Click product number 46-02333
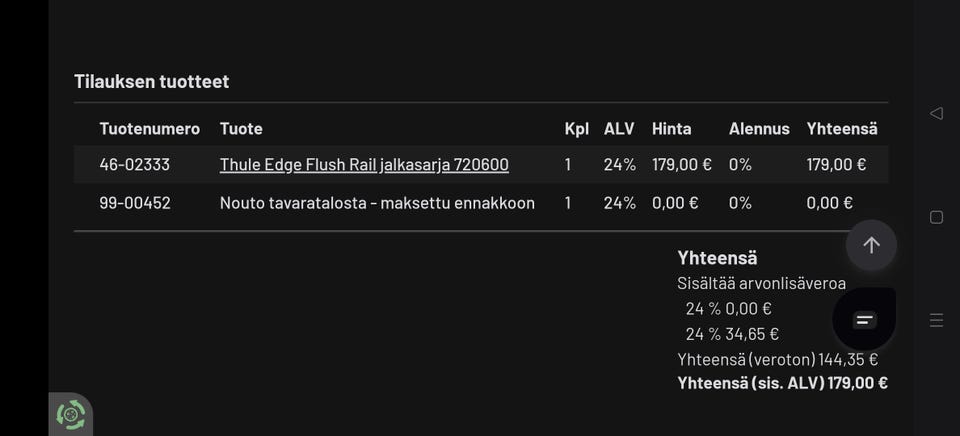This screenshot has width=960, height=436. pos(135,165)
